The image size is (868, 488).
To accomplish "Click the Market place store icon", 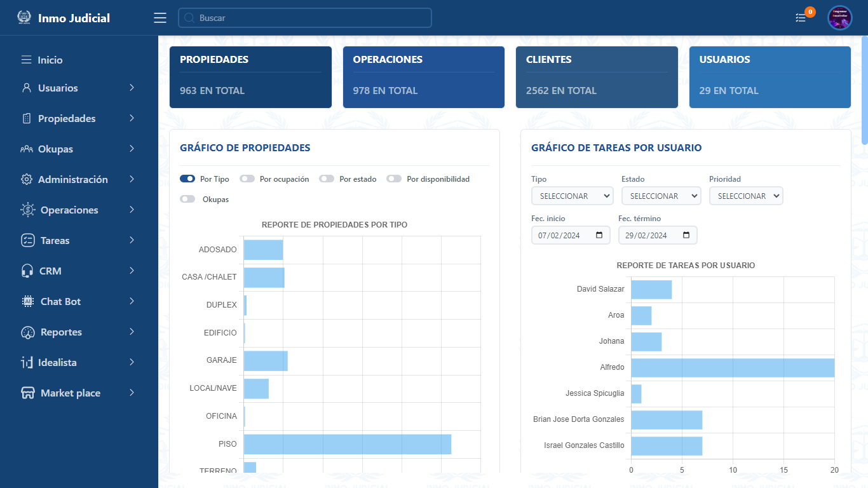I will pyautogui.click(x=27, y=393).
